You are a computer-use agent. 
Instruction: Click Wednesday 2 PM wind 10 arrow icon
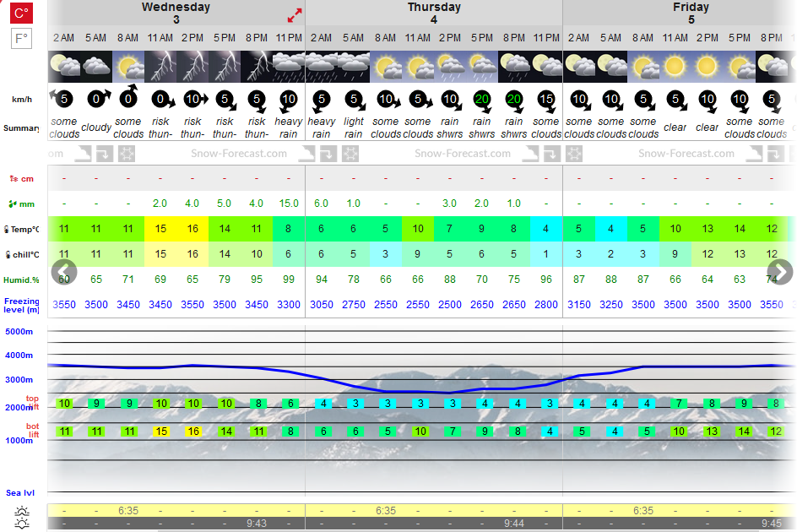[195, 99]
